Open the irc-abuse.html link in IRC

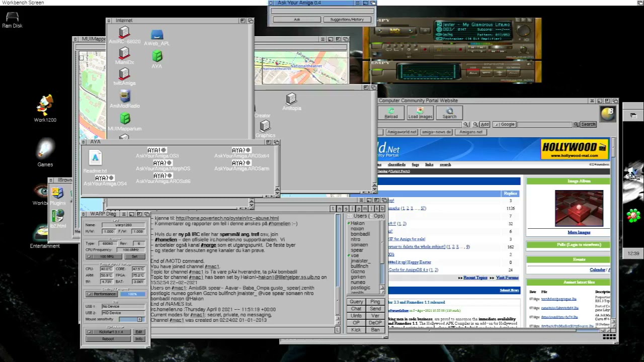click(x=227, y=218)
